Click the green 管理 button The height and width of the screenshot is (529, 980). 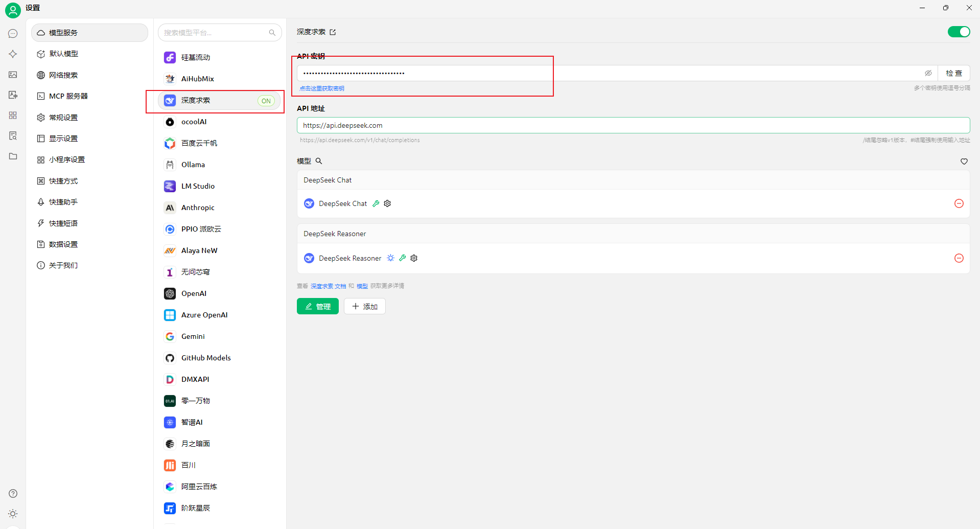(317, 306)
